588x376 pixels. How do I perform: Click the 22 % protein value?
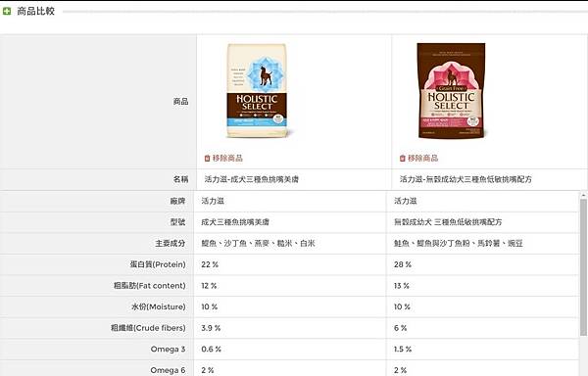pos(210,264)
